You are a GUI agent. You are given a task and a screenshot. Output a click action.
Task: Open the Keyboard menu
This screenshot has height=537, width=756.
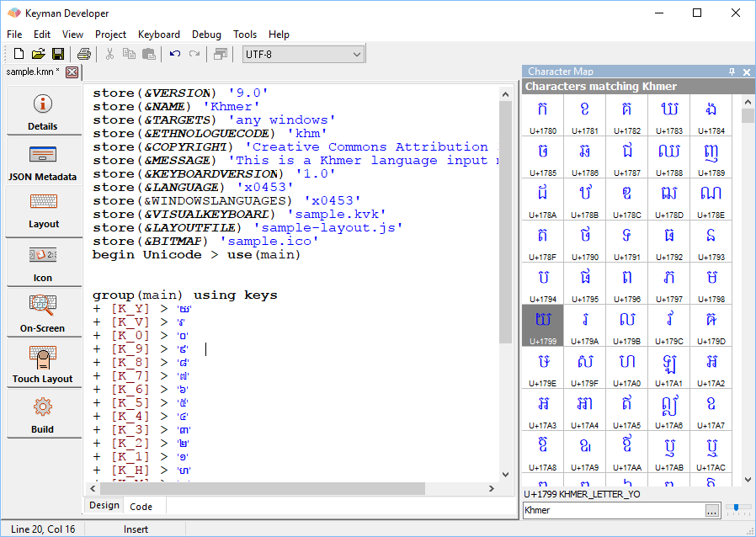[158, 35]
